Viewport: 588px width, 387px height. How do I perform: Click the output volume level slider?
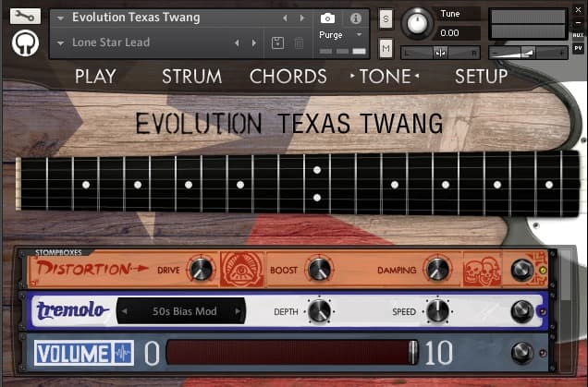point(528,53)
